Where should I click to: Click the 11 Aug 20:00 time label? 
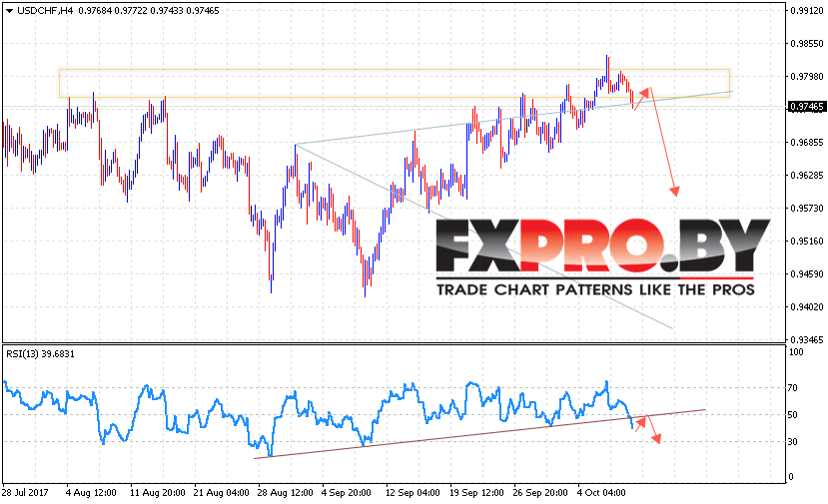coord(158,492)
